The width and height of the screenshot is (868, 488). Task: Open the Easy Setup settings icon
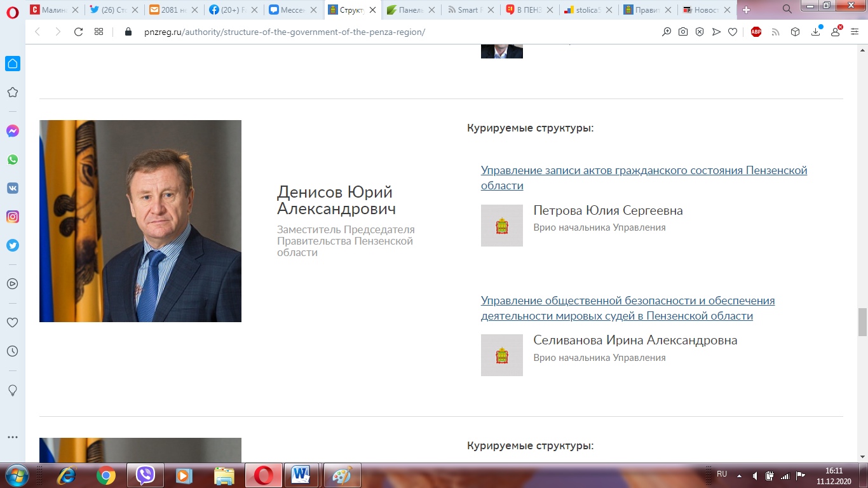coord(854,32)
